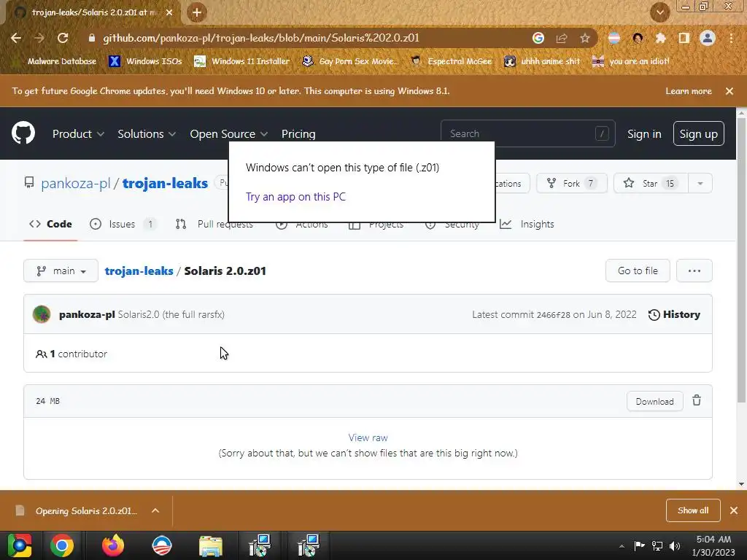The image size is (747, 560).
Task: Open the 'Solaris2.0 (the full rarsfx)' commit message
Action: point(171,315)
